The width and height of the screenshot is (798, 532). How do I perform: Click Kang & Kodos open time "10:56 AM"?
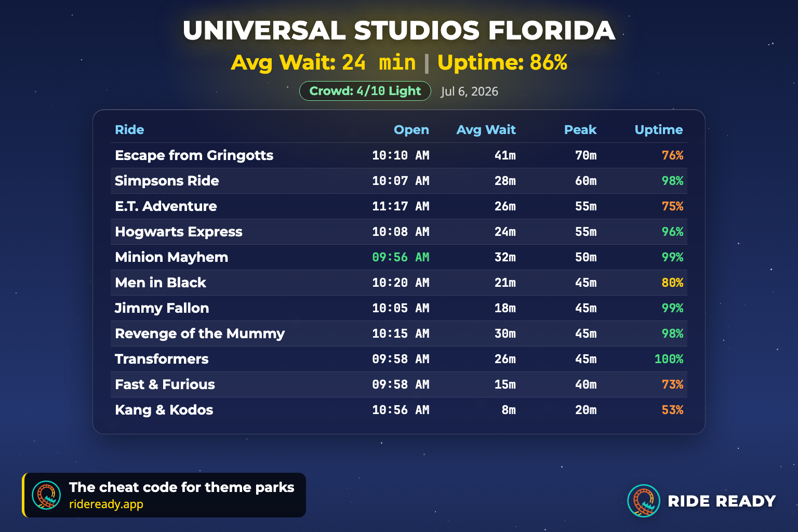pyautogui.click(x=401, y=410)
